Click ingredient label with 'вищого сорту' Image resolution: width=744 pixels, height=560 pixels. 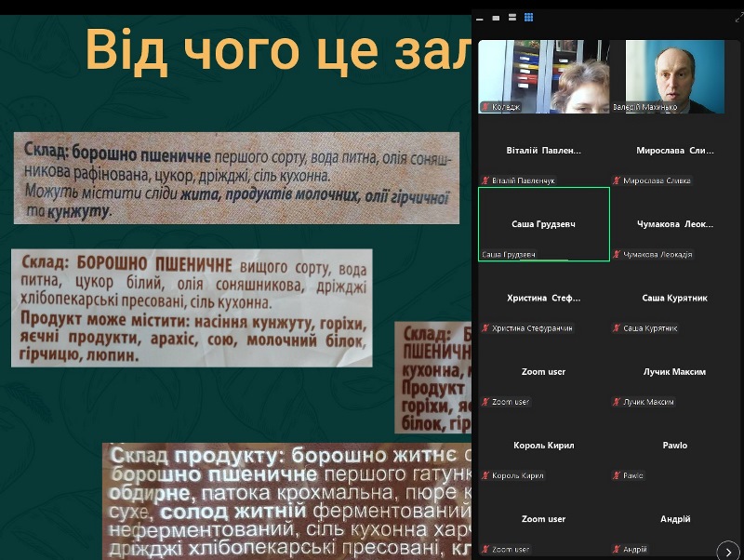tap(192, 308)
